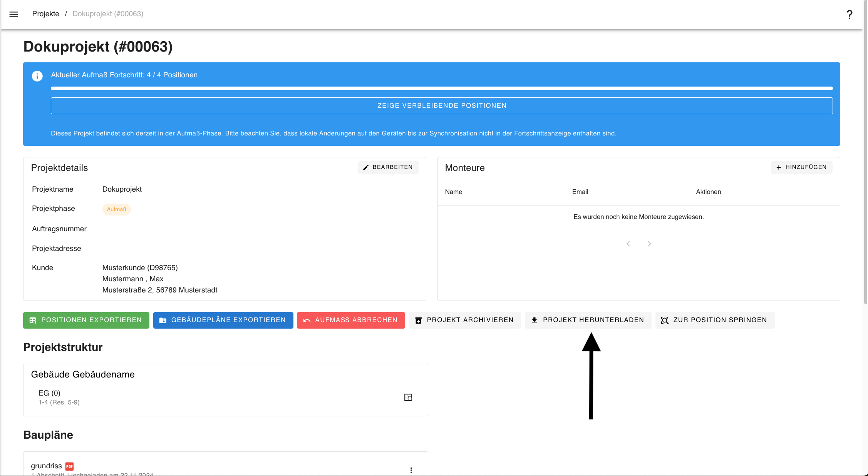The width and height of the screenshot is (868, 476).
Task: Archive project with Projekt archivieren
Action: click(464, 320)
